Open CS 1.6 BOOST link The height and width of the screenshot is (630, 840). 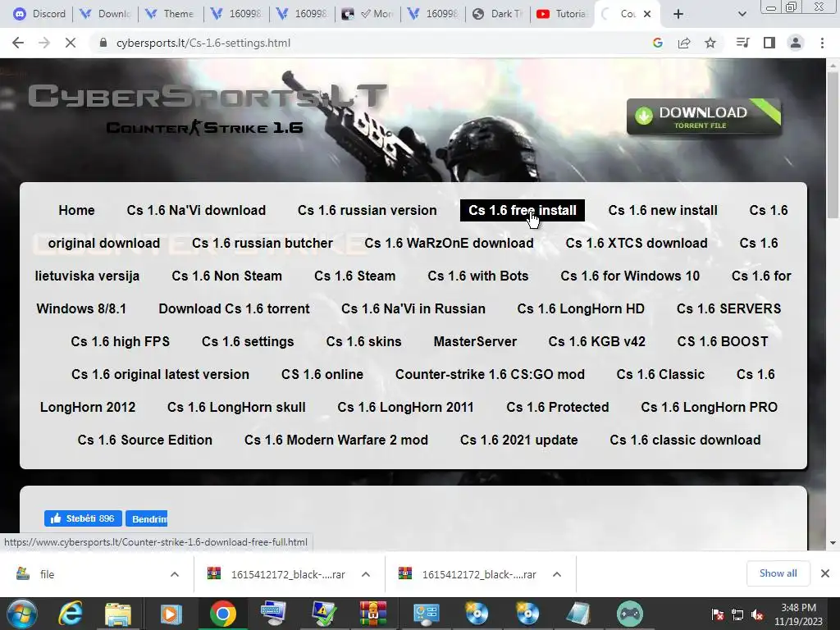click(x=723, y=341)
